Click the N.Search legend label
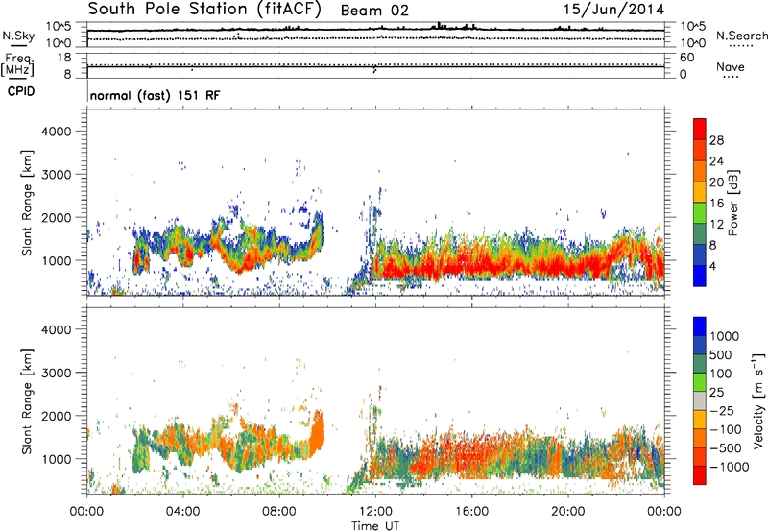Image resolution: width=768 pixels, height=532 pixels. pyautogui.click(x=741, y=36)
